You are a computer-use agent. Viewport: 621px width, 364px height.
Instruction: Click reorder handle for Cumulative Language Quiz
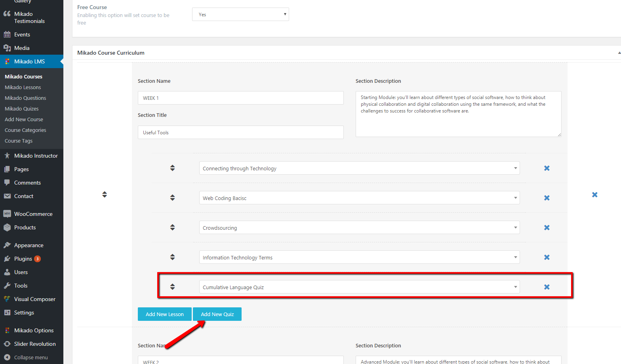(x=172, y=287)
